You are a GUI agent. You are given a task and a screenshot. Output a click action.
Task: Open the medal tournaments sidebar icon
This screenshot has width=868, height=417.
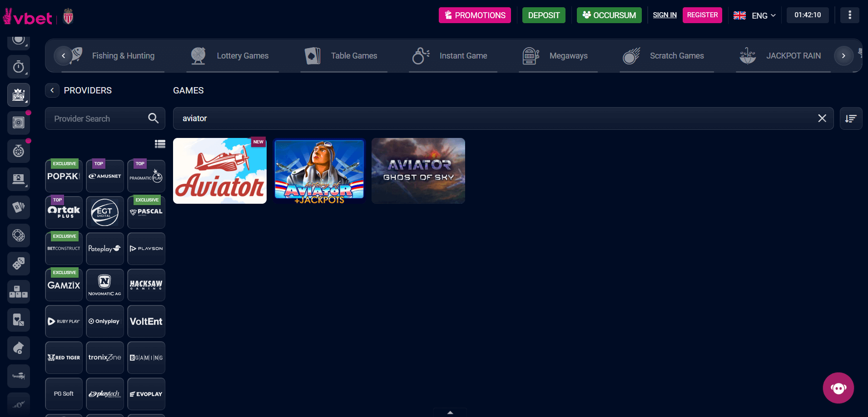point(19,151)
